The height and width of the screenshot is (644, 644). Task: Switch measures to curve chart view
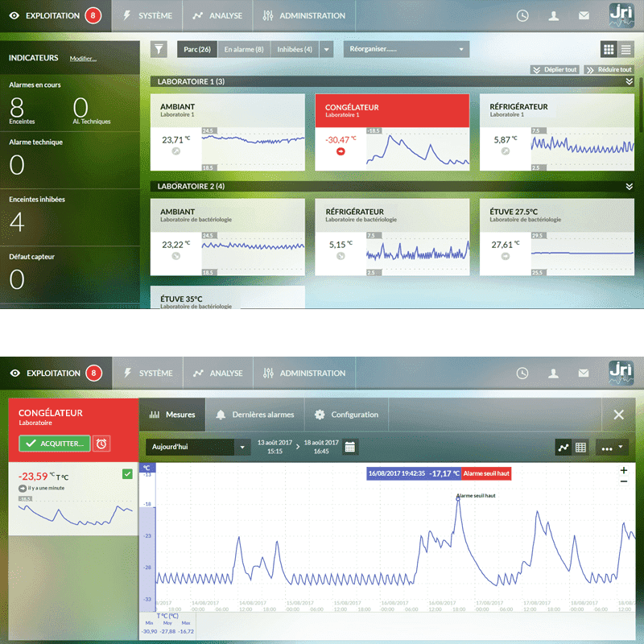tap(563, 446)
